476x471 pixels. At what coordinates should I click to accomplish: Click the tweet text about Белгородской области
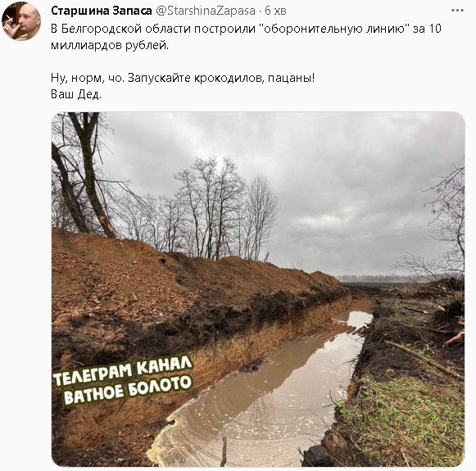(x=246, y=37)
